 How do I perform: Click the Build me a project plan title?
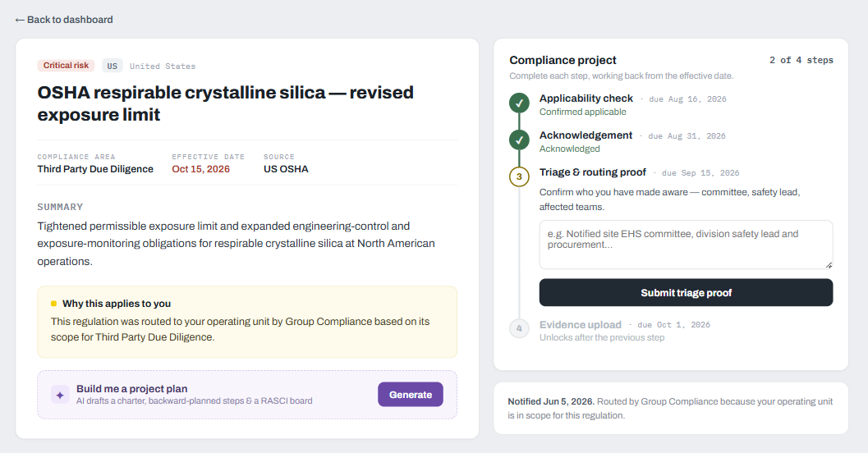coord(131,389)
